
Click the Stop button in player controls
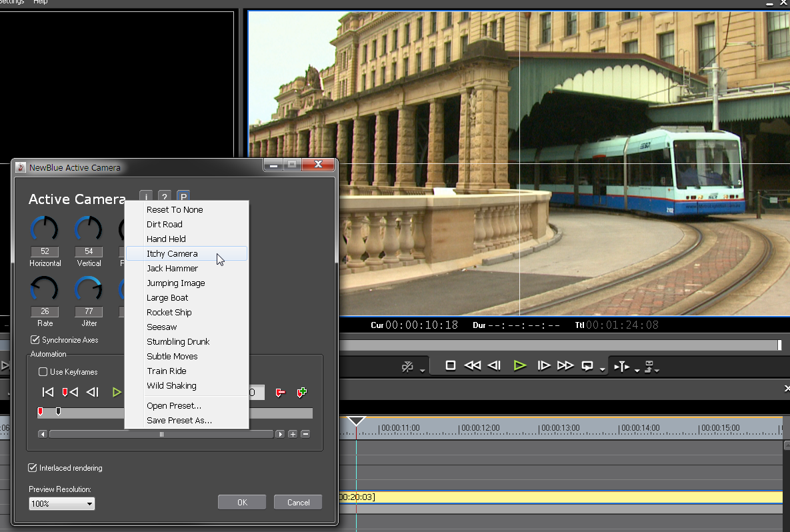pos(451,365)
